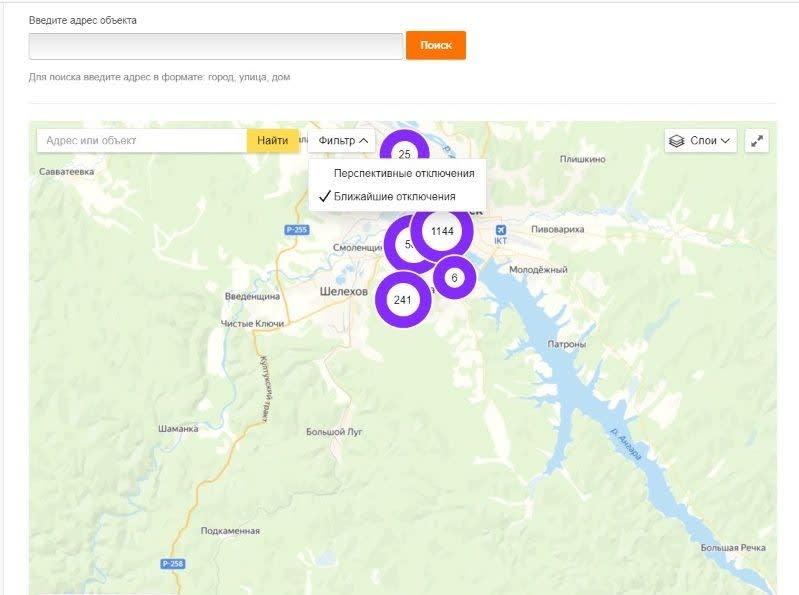This screenshot has height=595, width=799.
Task: Uncheck Ближайшие отключения filter option
Action: coord(394,197)
